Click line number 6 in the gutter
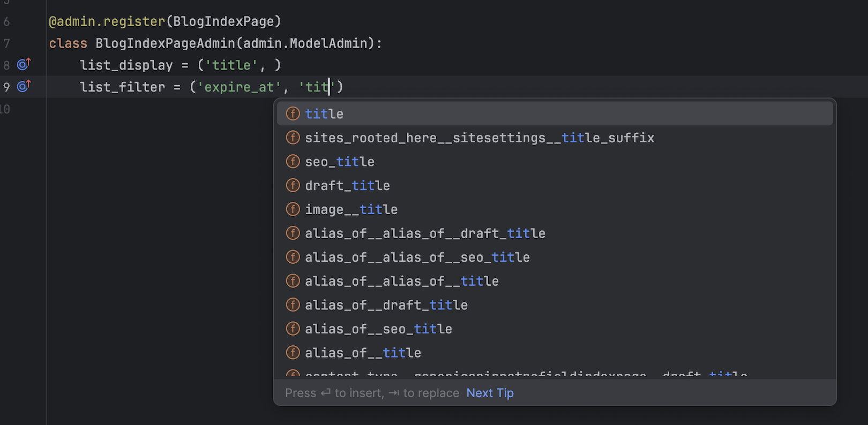Screen dimensions: 868x425 [6, 22]
